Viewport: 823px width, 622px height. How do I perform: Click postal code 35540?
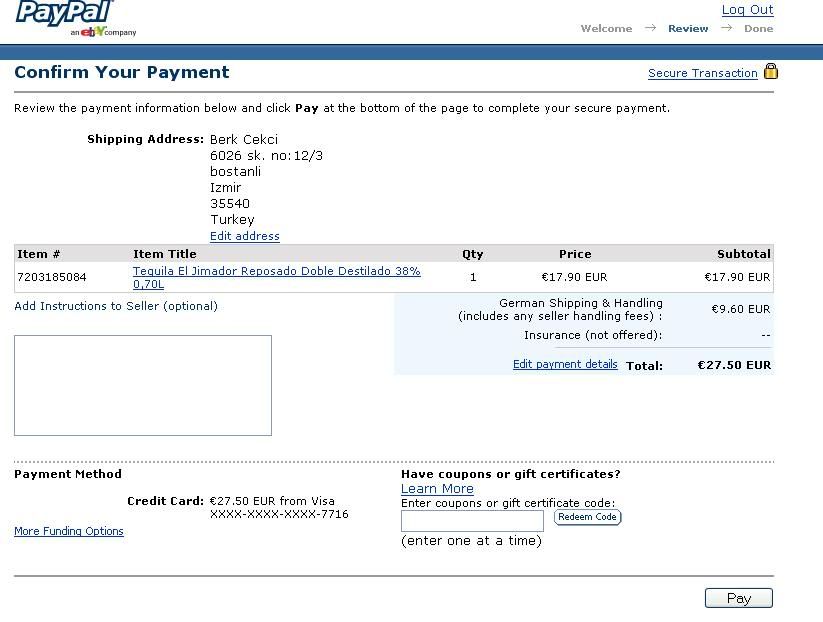click(230, 204)
